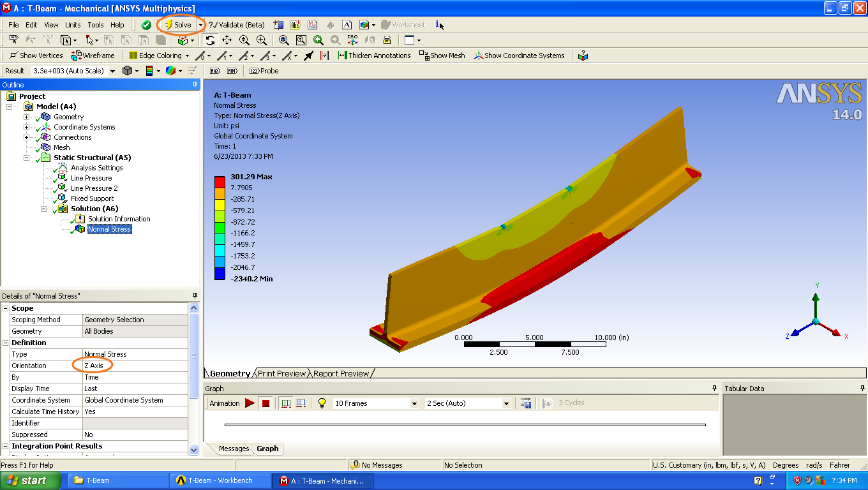Stop the result animation
Screen dimensions: 868x490
click(266, 403)
